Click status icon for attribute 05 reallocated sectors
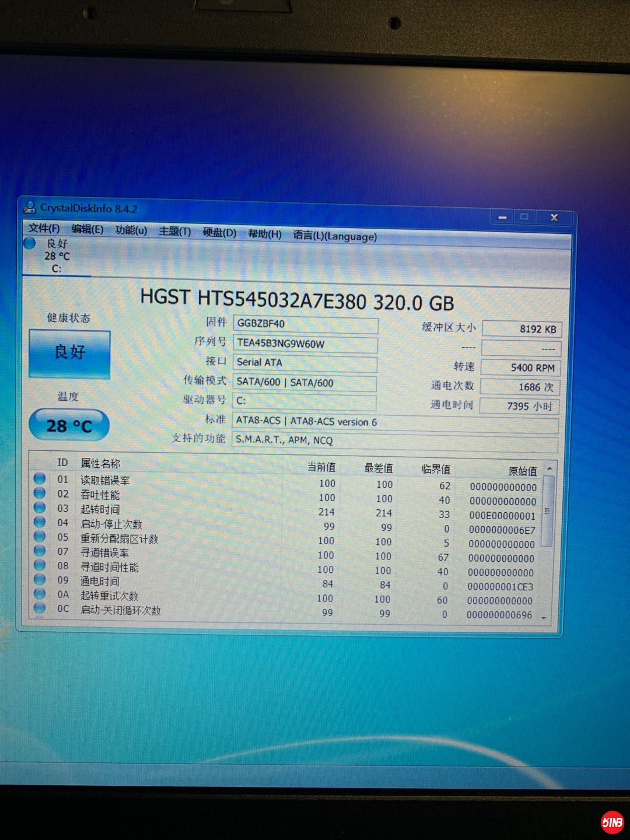Image resolution: width=630 pixels, height=840 pixels. (x=40, y=537)
